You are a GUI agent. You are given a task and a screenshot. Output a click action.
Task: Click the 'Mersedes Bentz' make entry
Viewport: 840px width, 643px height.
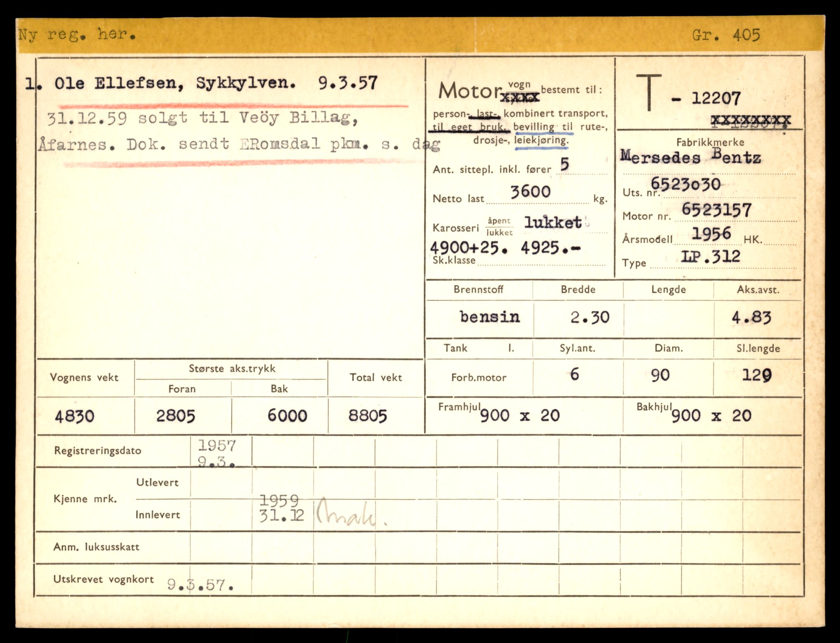[690, 157]
